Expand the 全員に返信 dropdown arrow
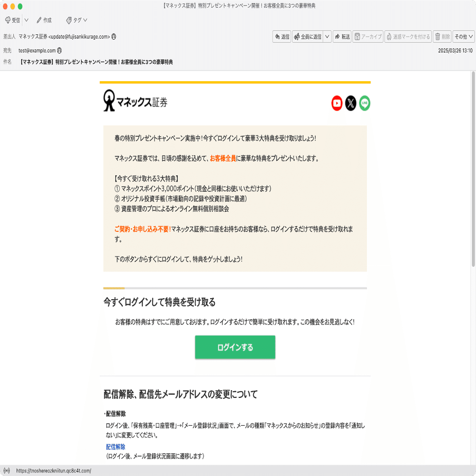476x476 pixels. coord(327,36)
